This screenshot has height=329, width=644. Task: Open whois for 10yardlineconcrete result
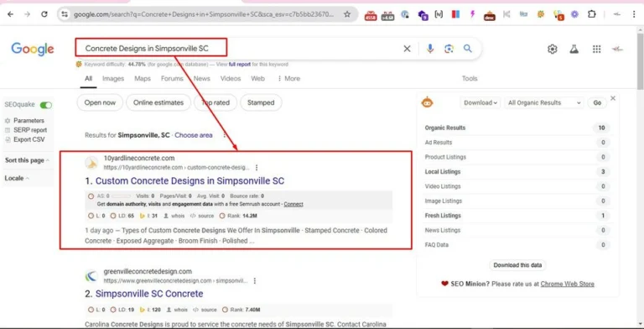tap(174, 216)
